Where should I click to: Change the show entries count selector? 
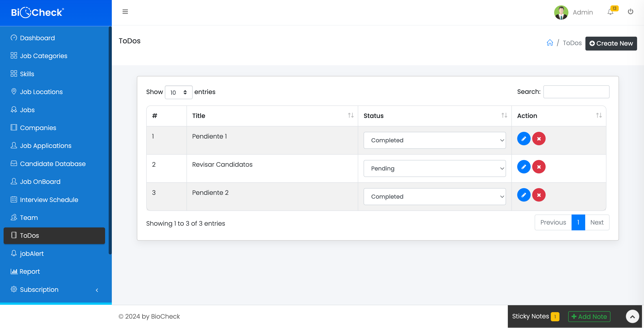[178, 93]
